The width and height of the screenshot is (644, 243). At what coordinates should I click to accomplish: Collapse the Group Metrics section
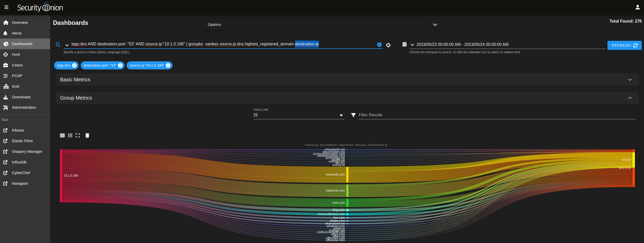click(347, 98)
